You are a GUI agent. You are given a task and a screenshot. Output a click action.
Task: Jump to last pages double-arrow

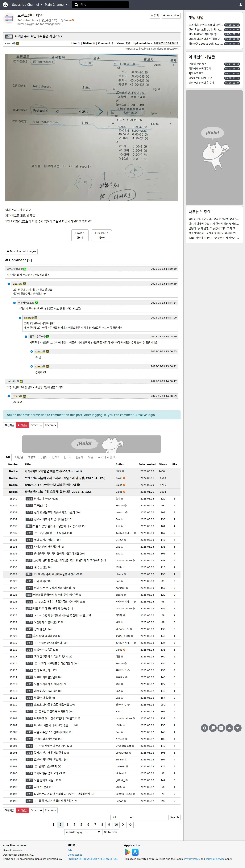pos(130,825)
